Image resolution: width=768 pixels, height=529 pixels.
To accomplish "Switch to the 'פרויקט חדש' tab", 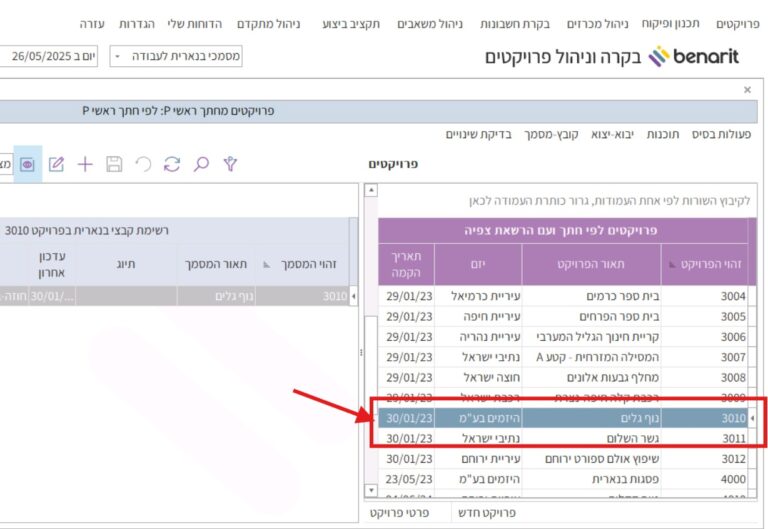I will point(485,512).
